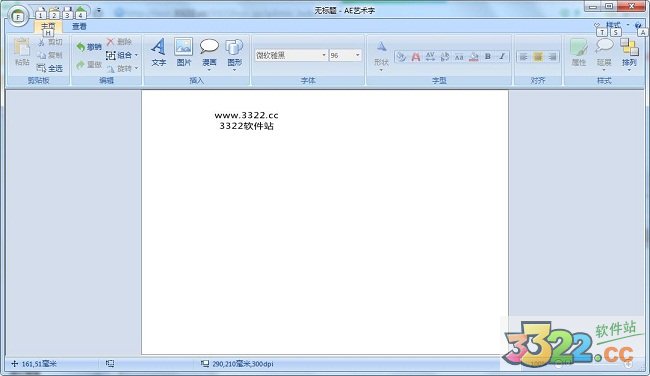Set align left in the 对齐 group
This screenshot has width=650, height=376.
coord(524,57)
